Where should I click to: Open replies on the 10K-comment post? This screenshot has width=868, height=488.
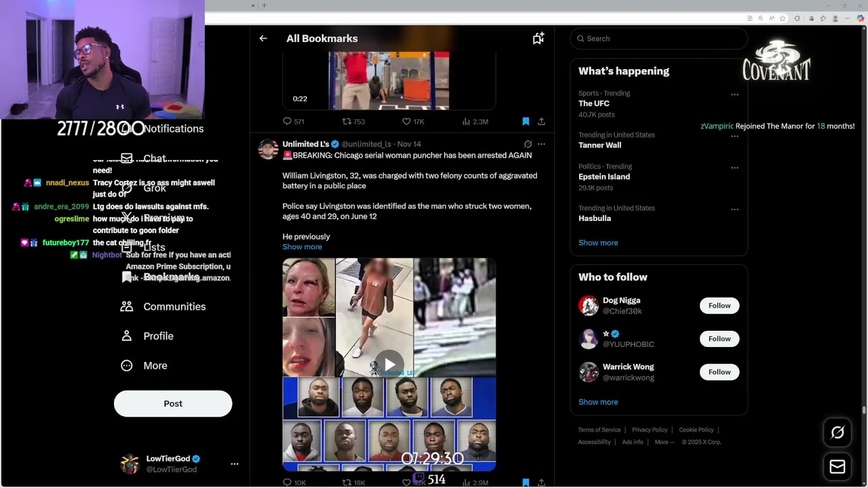(294, 483)
